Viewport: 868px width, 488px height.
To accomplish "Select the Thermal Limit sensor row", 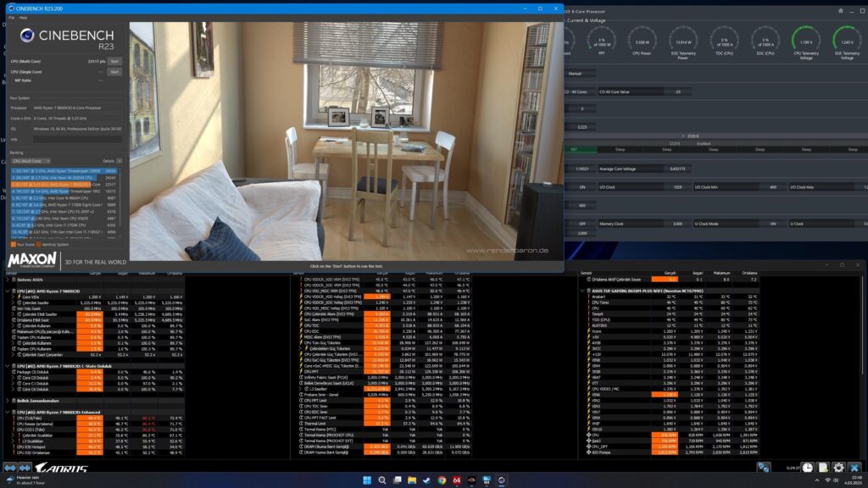I will (384, 424).
